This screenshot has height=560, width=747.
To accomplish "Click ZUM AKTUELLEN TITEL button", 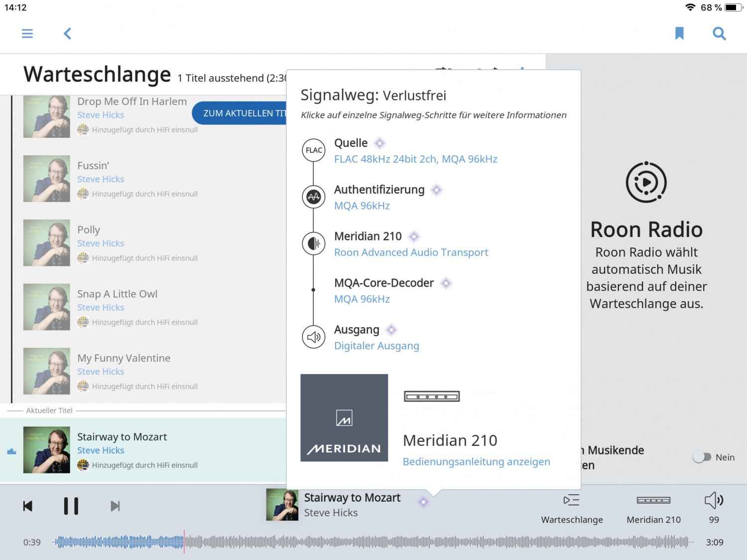I will point(240,113).
